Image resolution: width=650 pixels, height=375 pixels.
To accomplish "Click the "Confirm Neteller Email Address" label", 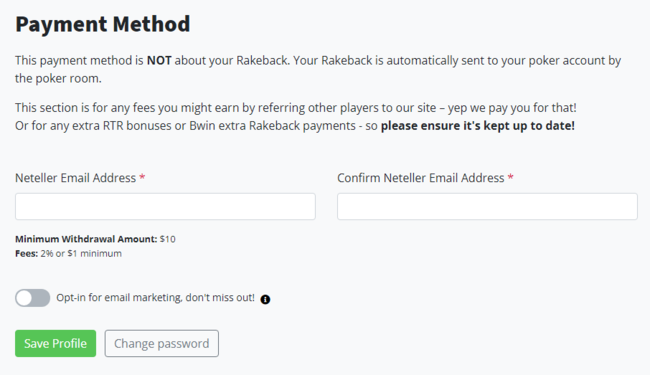I will click(x=420, y=178).
